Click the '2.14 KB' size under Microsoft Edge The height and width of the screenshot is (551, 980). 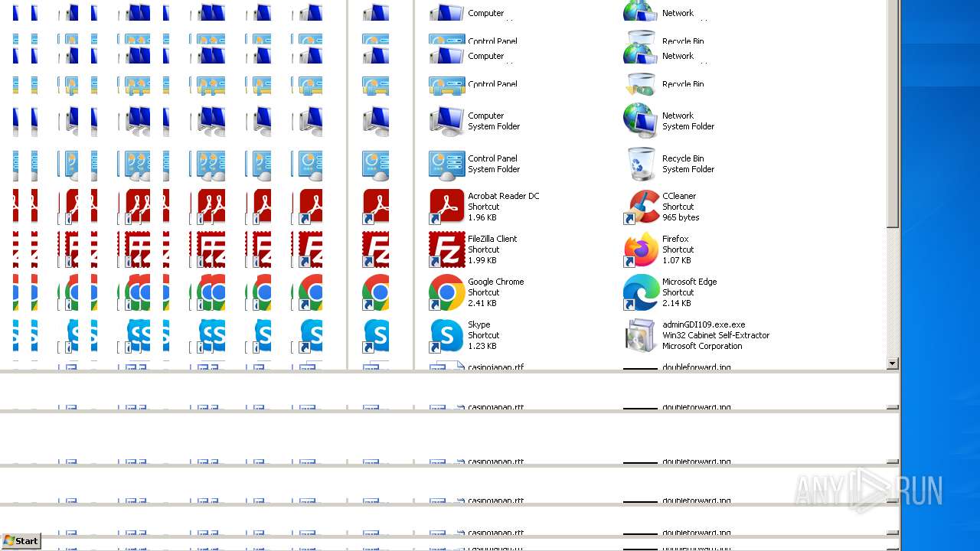(x=677, y=303)
